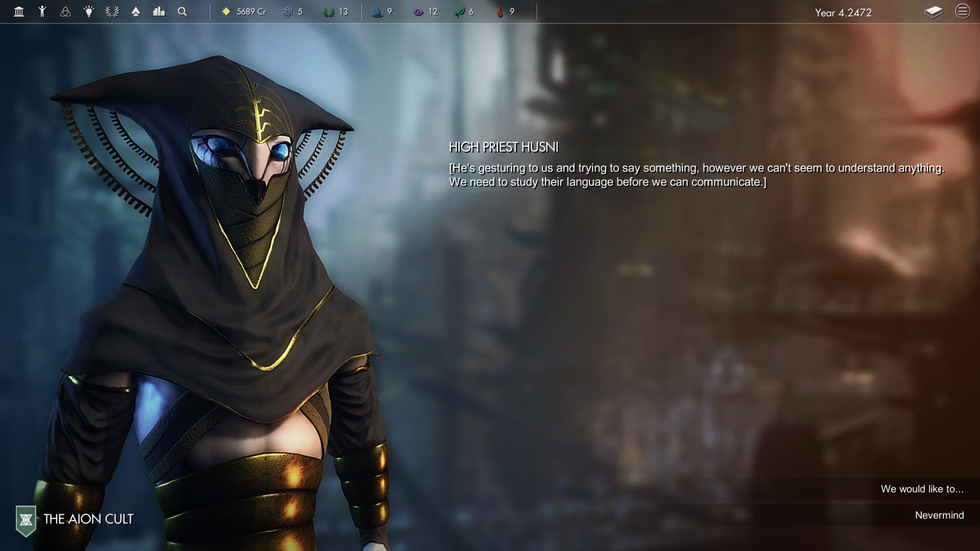Select the fleet arrow icon

(x=135, y=11)
